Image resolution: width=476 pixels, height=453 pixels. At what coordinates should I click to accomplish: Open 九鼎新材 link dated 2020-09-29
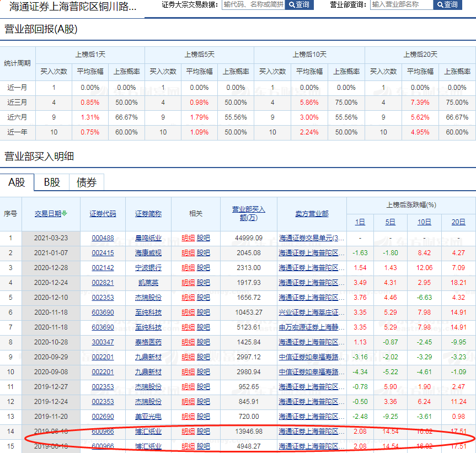tap(148, 357)
